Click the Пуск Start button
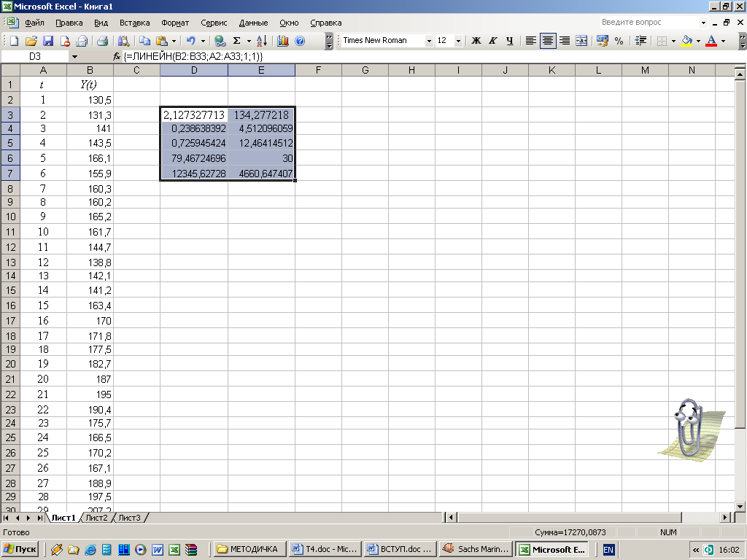The width and height of the screenshot is (747, 560). point(20,549)
